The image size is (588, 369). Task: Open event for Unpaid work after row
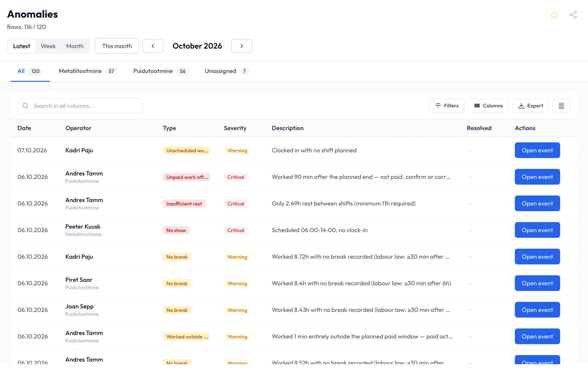coord(537,177)
